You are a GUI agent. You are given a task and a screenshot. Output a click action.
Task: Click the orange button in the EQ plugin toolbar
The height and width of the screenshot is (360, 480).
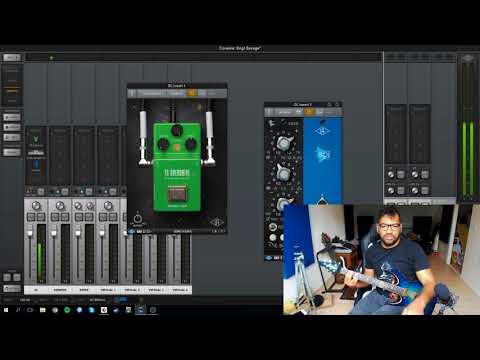309,112
